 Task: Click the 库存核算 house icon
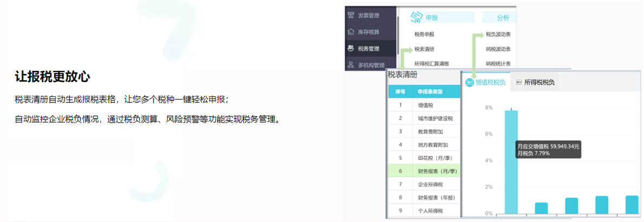coord(351,32)
